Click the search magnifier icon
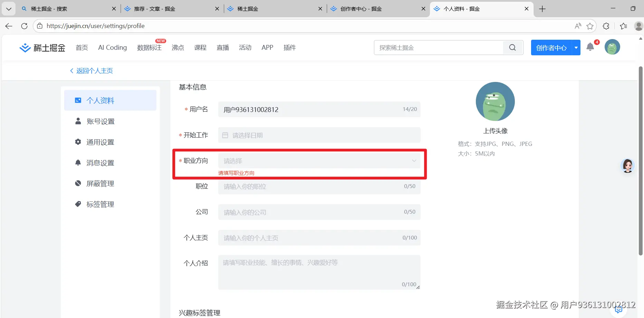 pos(512,47)
